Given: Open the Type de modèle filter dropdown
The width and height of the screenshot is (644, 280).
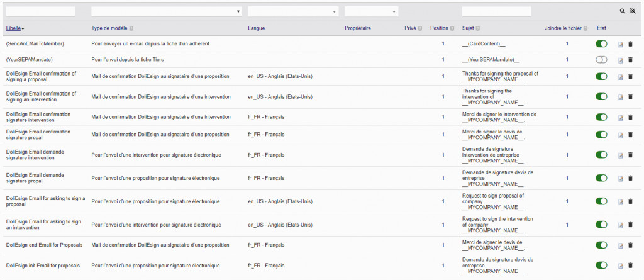Looking at the screenshot, I should click(x=167, y=11).
